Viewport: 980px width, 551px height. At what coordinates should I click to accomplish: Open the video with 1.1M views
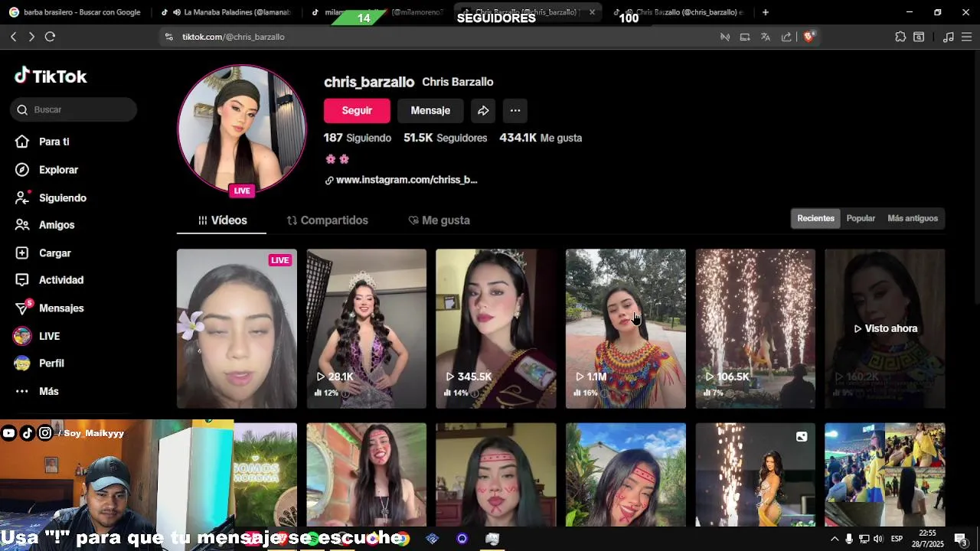click(x=626, y=328)
